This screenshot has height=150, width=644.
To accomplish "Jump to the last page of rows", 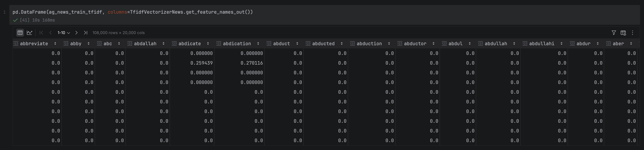I will (x=86, y=32).
